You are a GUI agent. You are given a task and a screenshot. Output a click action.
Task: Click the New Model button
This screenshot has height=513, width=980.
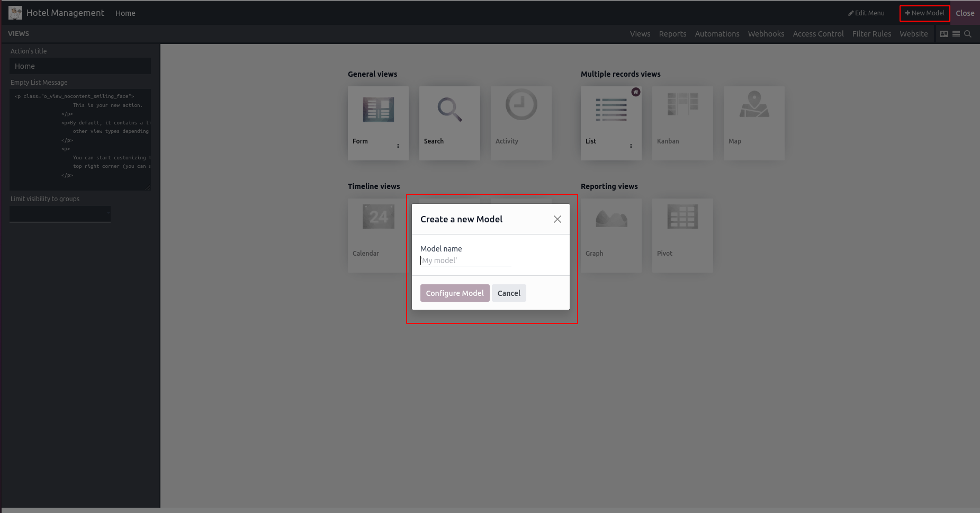924,13
